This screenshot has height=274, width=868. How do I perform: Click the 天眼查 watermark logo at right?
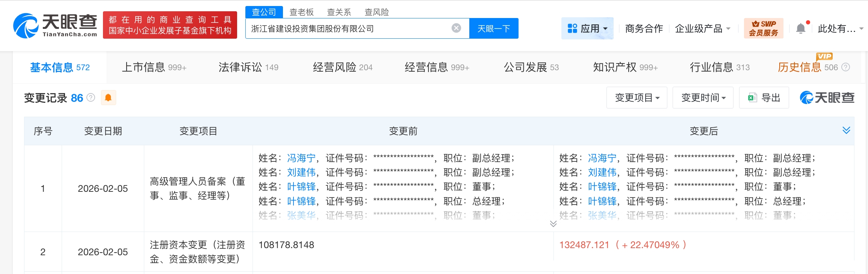[x=827, y=98]
